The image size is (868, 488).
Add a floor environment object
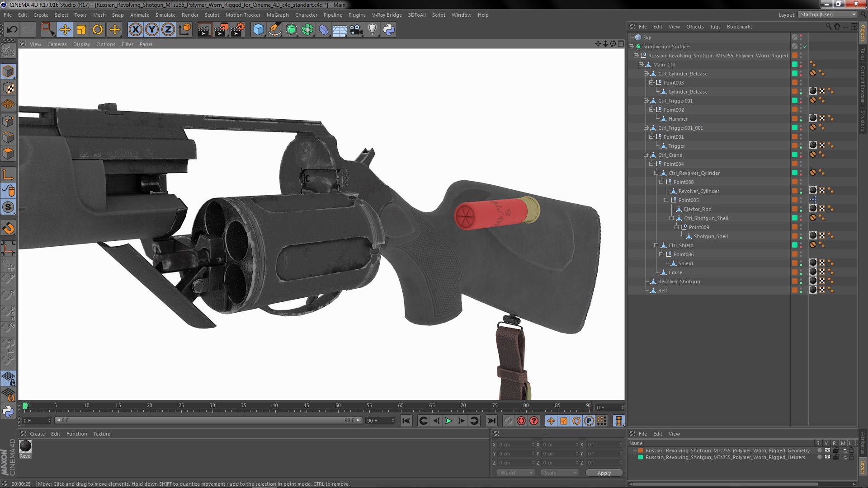[x=340, y=30]
